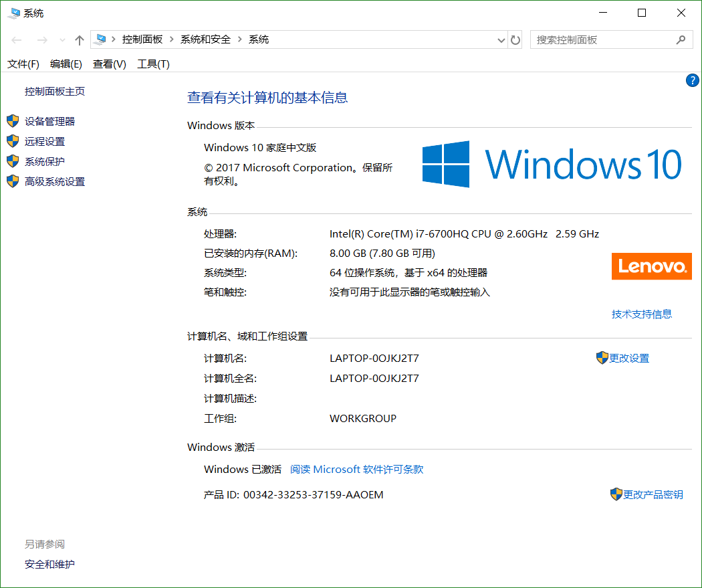This screenshot has width=702, height=588.
Task: Click 更改产品密钥 link
Action: tap(653, 495)
